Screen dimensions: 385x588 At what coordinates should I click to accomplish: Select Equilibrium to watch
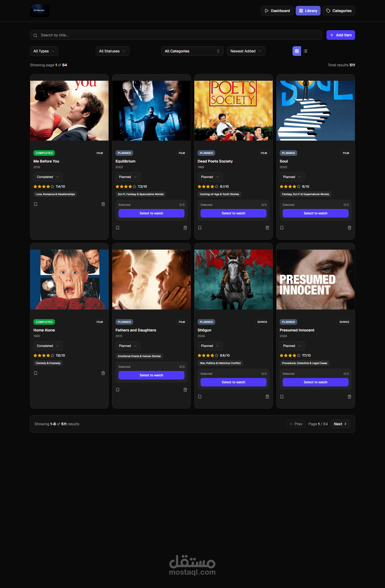pyautogui.click(x=151, y=213)
